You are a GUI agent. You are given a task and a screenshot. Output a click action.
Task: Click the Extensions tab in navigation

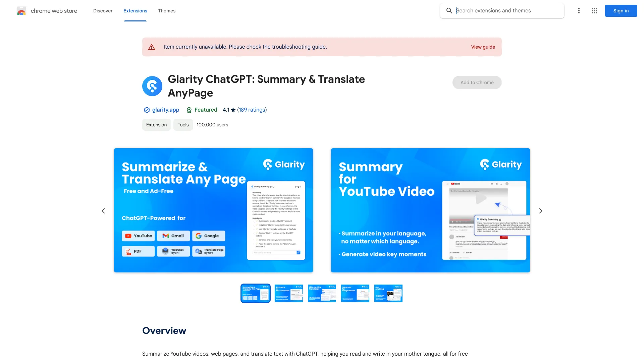[x=135, y=11]
